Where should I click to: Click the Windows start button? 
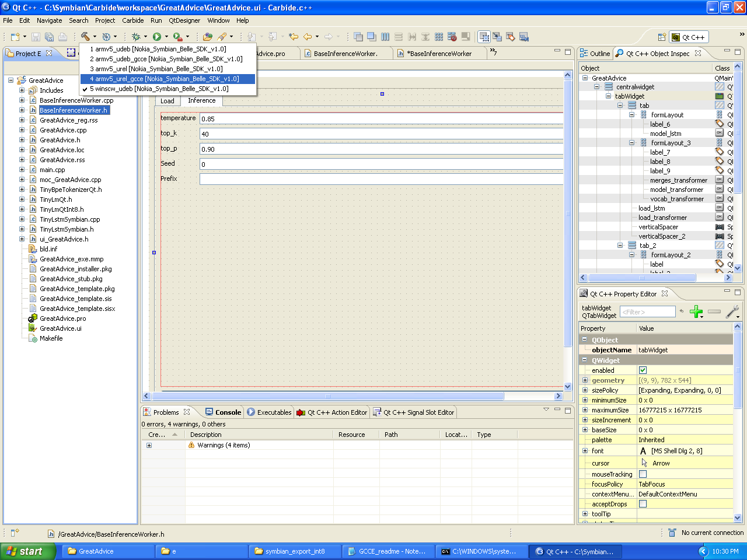(28, 551)
